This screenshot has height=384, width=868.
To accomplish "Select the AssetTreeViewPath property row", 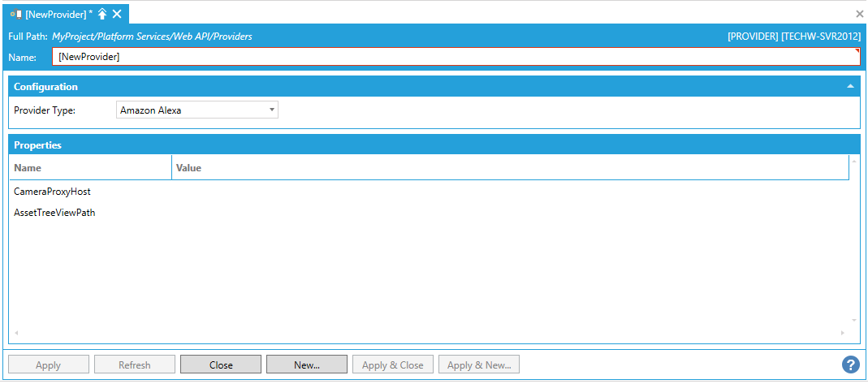I will point(55,213).
